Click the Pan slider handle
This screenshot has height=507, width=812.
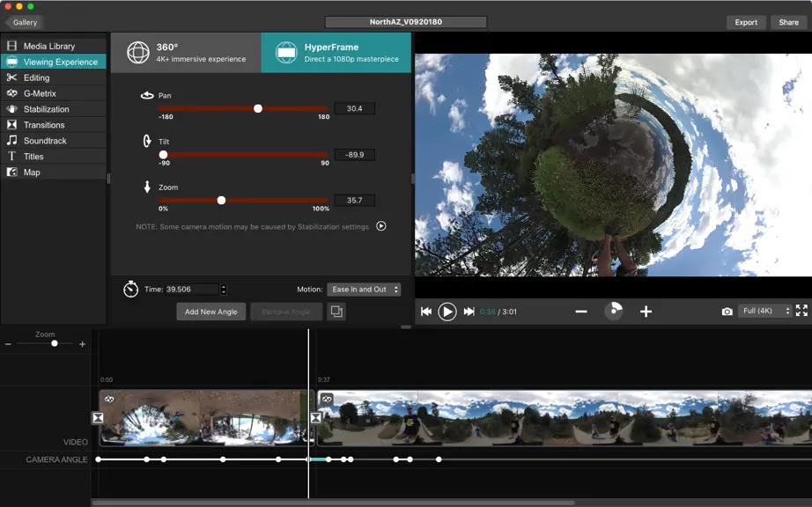(258, 108)
